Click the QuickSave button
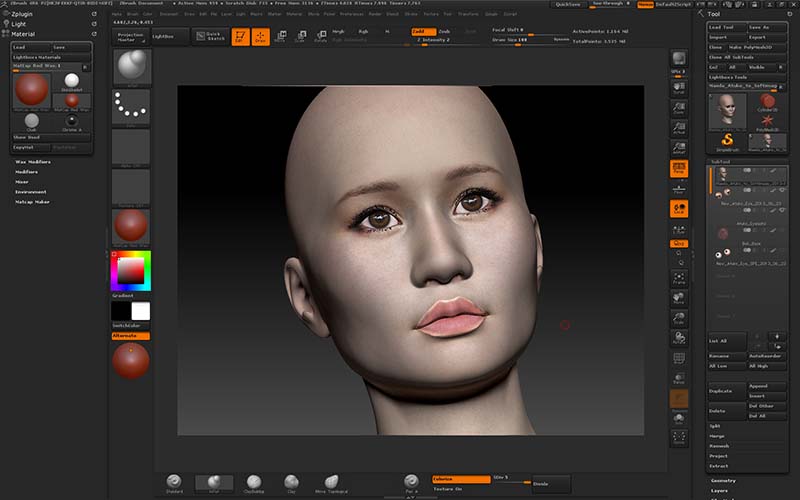This screenshot has width=800, height=500. coord(568,4)
